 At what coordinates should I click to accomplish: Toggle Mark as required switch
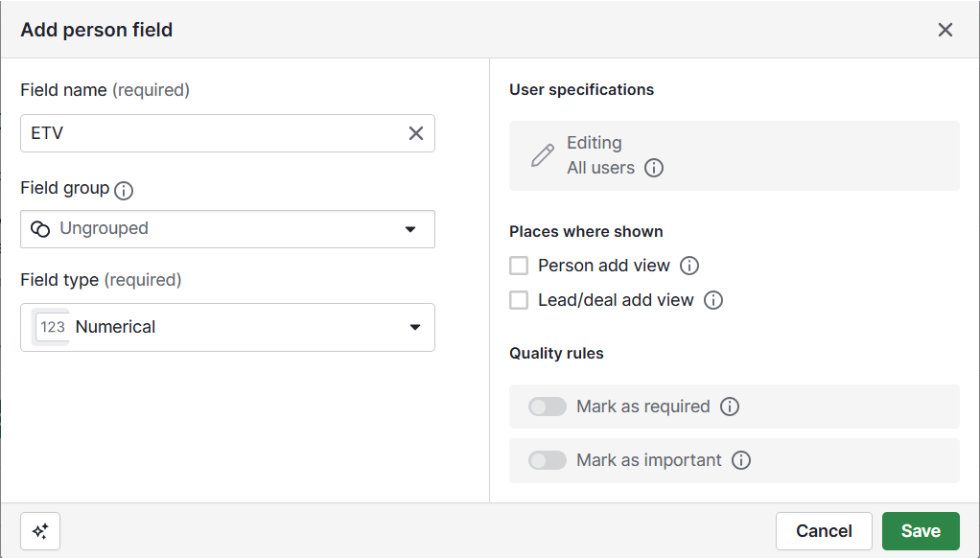tap(548, 407)
